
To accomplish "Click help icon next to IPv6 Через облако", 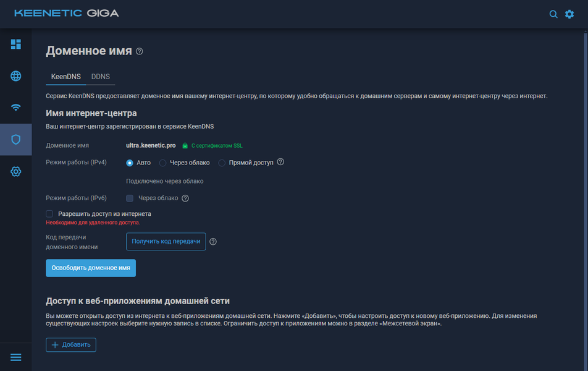I will (x=185, y=198).
